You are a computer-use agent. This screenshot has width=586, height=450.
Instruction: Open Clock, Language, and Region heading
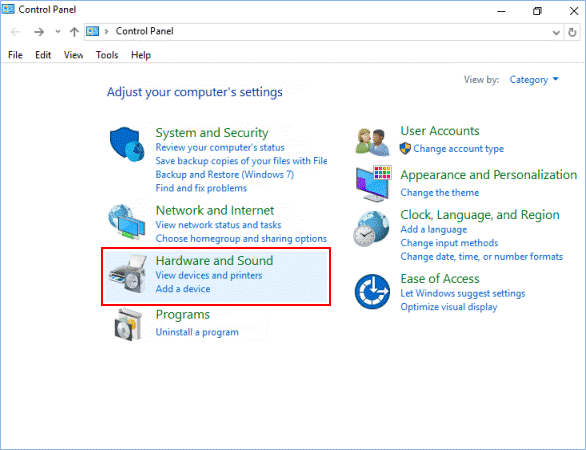coord(480,215)
